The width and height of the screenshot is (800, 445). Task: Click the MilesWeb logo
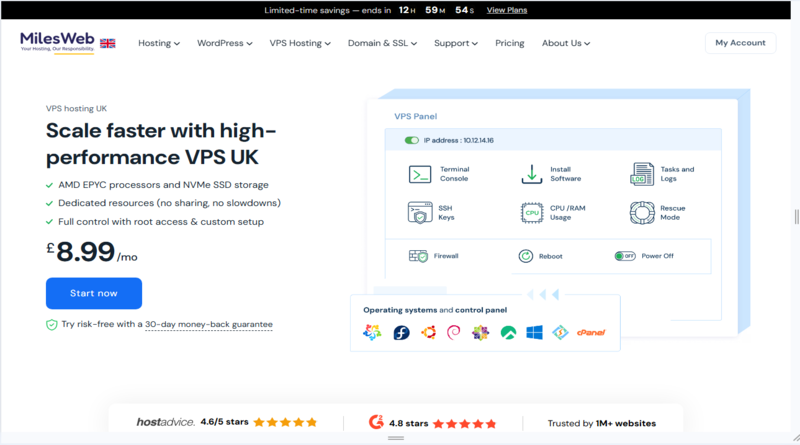tap(57, 42)
